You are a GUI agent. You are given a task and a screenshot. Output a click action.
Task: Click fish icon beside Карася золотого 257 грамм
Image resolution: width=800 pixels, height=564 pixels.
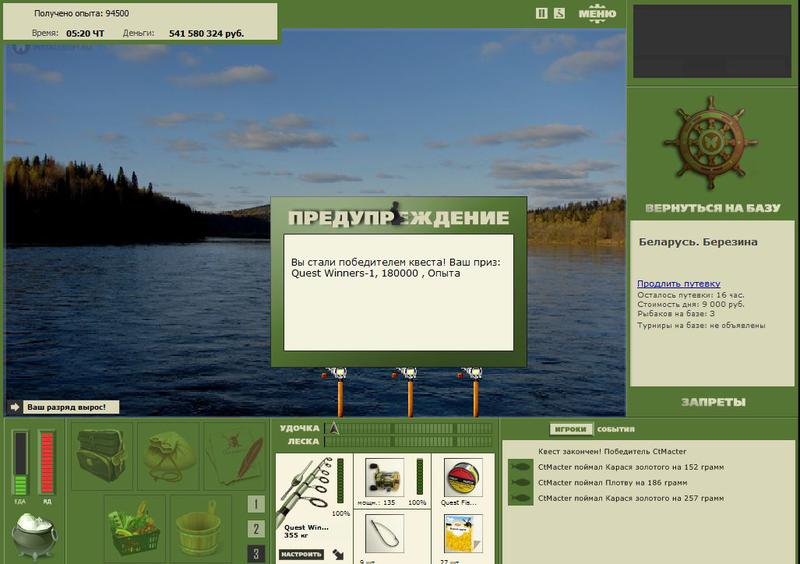[520, 498]
